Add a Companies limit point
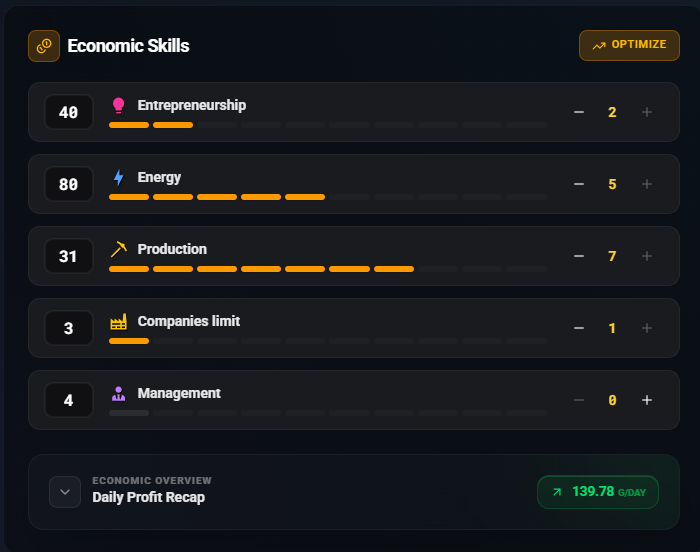700x552 pixels. (647, 328)
